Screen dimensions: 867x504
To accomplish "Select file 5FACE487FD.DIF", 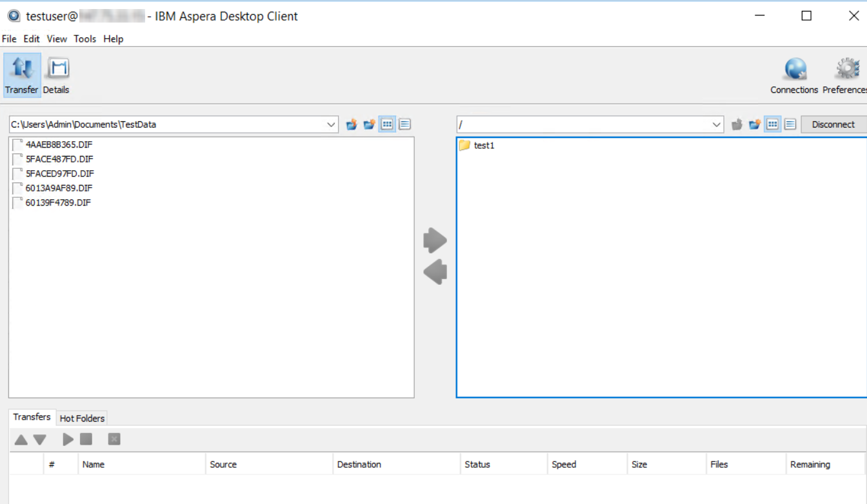I will 54,159.
